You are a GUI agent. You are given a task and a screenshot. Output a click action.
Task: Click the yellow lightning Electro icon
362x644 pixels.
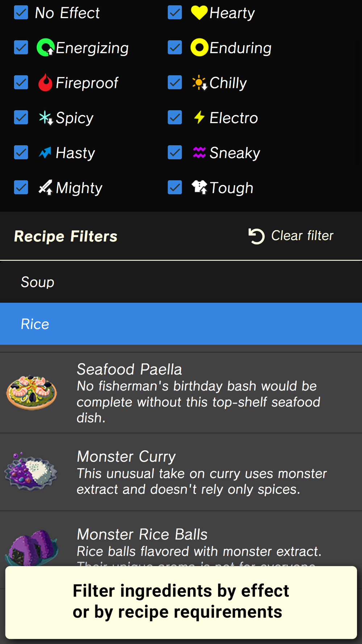199,117
